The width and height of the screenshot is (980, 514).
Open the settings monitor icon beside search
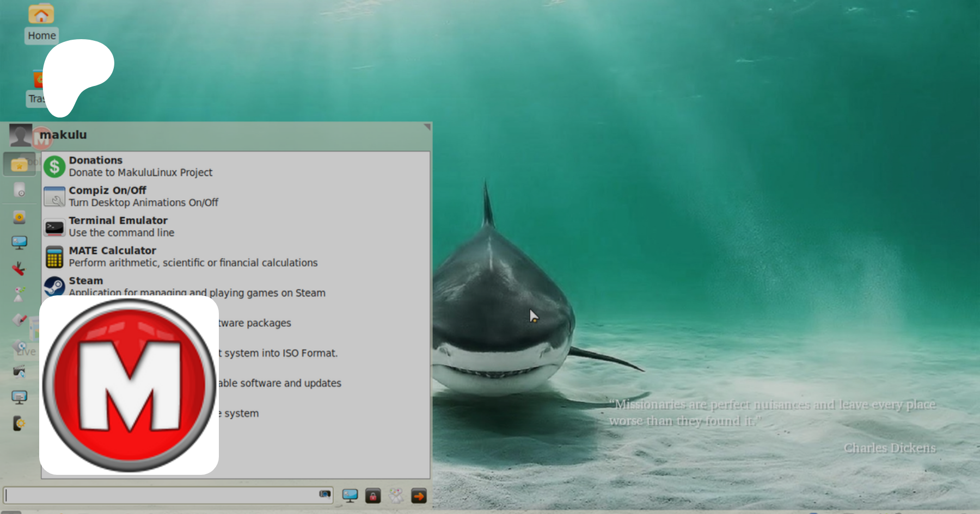click(x=350, y=496)
